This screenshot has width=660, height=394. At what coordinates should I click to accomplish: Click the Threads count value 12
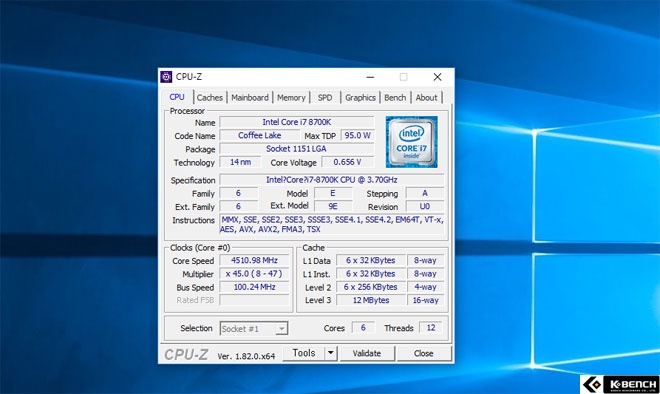pyautogui.click(x=431, y=328)
